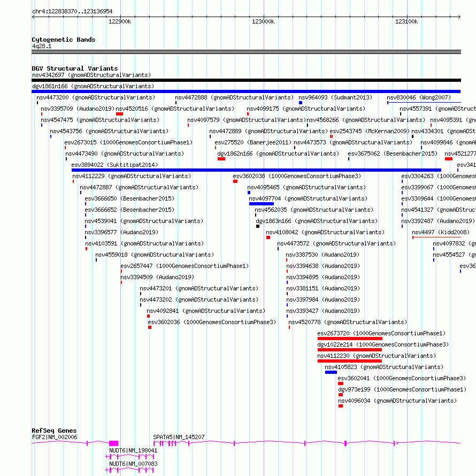
Task: Click the dgv1863n166 black block
Action: 258,226
